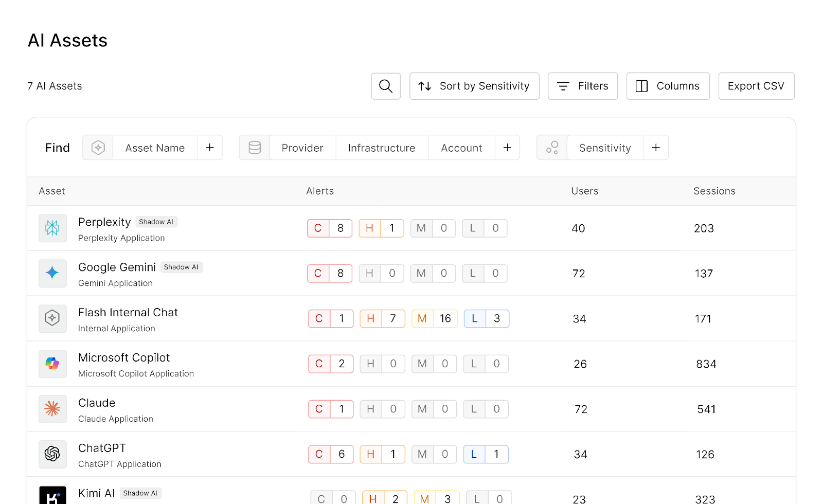This screenshot has width=823, height=504.
Task: Open the Flash Internal Chat asset name
Action: (128, 312)
